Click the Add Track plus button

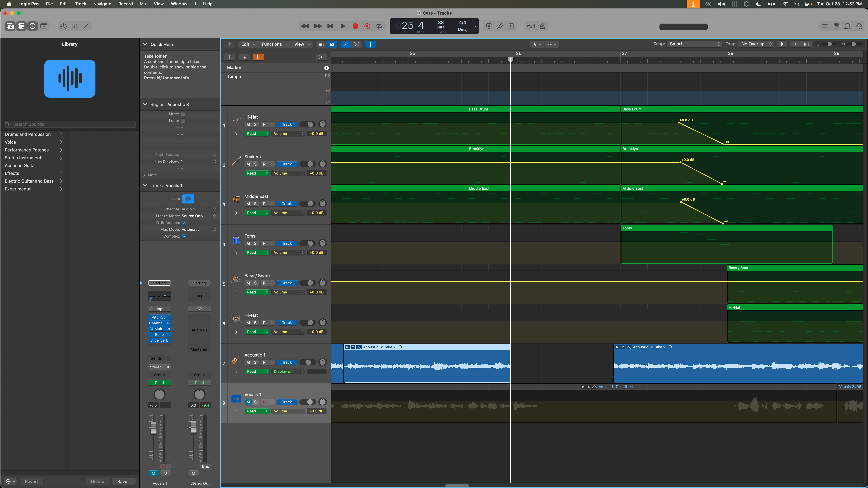pos(229,57)
